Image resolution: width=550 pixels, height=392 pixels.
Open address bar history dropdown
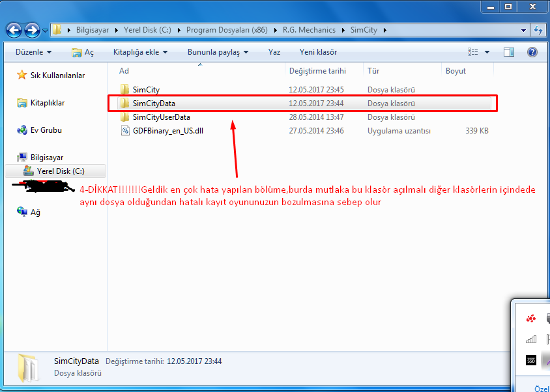[x=524, y=31]
